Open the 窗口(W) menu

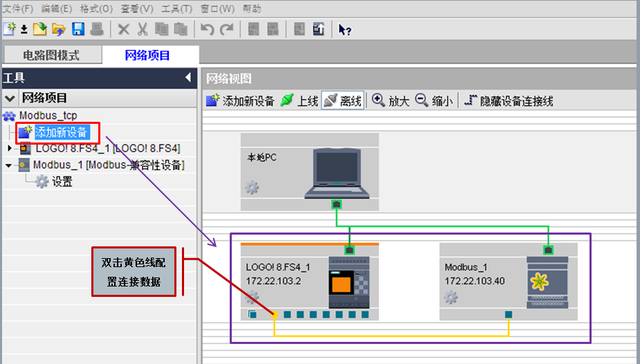pos(217,8)
